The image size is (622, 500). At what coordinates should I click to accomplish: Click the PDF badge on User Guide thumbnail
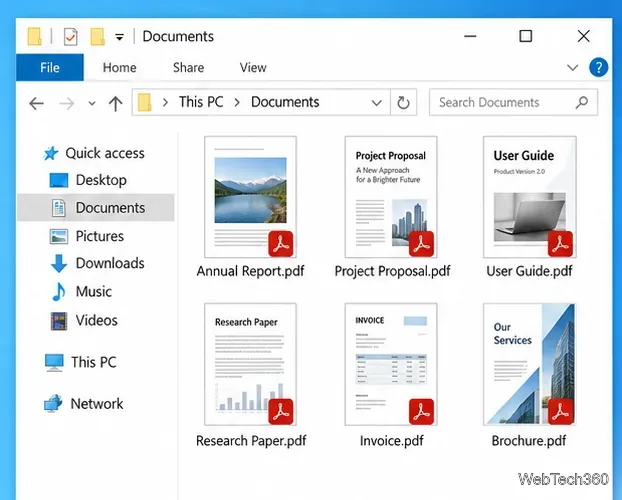click(560, 244)
